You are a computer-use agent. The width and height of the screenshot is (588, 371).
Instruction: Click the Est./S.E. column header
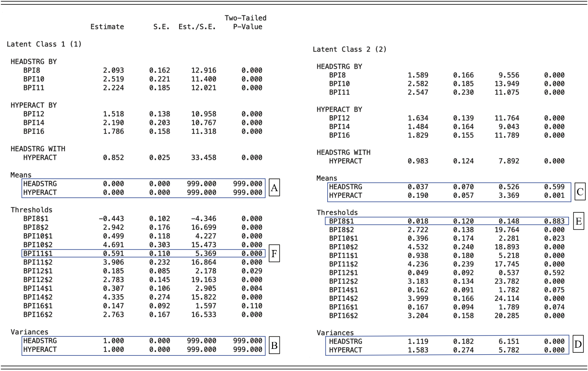click(x=197, y=27)
